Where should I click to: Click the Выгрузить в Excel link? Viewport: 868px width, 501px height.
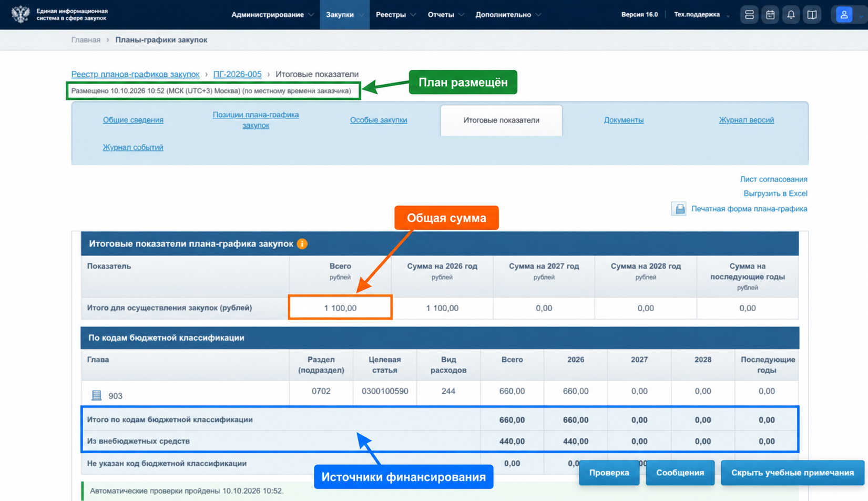[x=775, y=193]
